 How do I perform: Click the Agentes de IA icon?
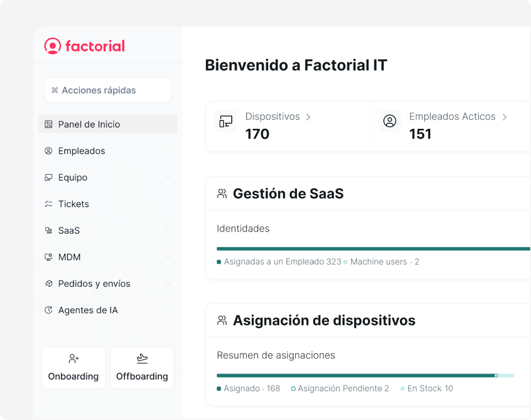pos(49,310)
